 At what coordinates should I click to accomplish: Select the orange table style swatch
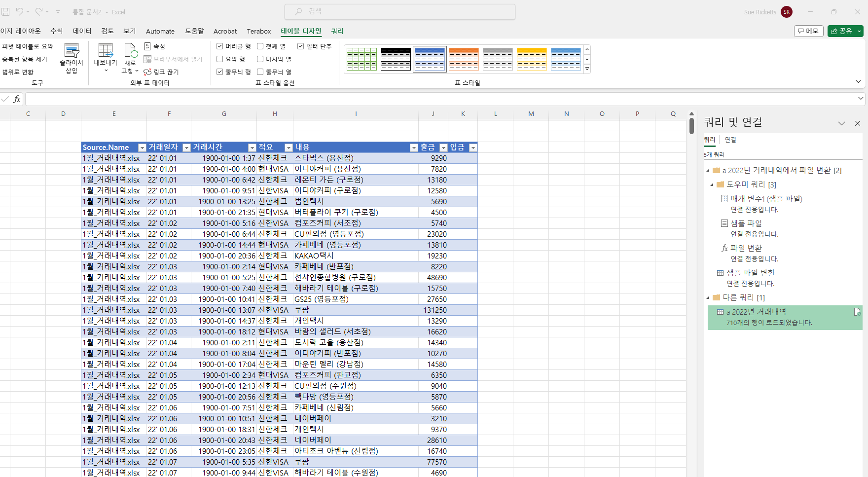(x=464, y=59)
